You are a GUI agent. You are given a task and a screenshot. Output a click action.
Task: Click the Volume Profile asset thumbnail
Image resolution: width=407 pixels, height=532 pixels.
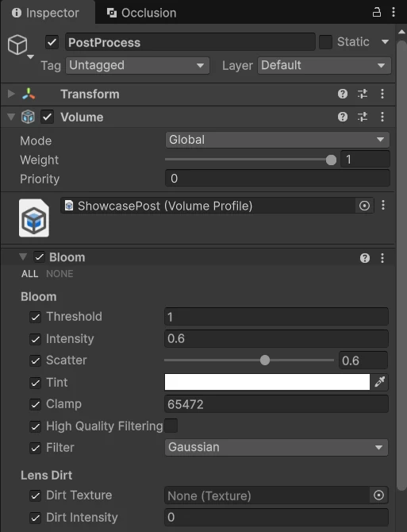pyautogui.click(x=34, y=218)
